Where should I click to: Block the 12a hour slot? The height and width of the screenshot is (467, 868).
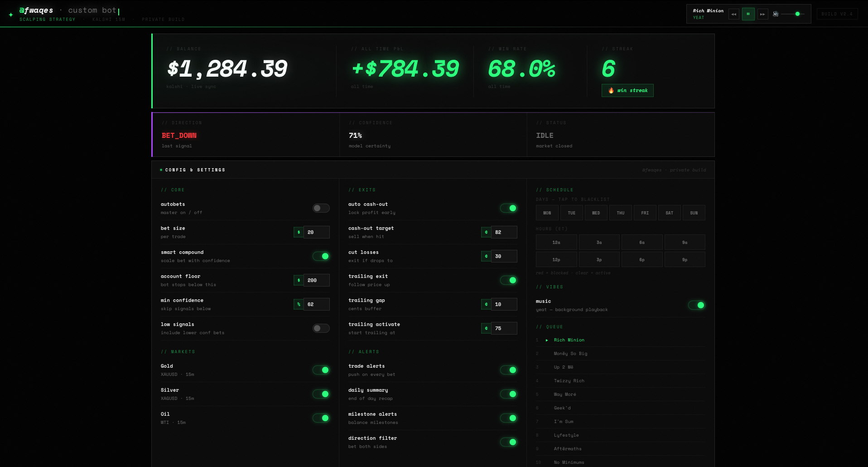click(556, 242)
